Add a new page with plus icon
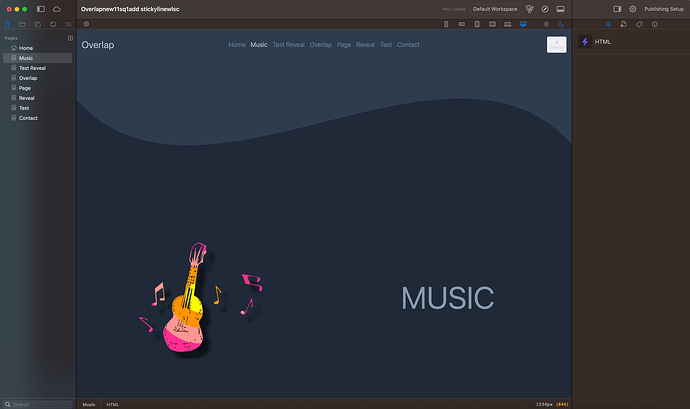This screenshot has width=690, height=409. 70,38
